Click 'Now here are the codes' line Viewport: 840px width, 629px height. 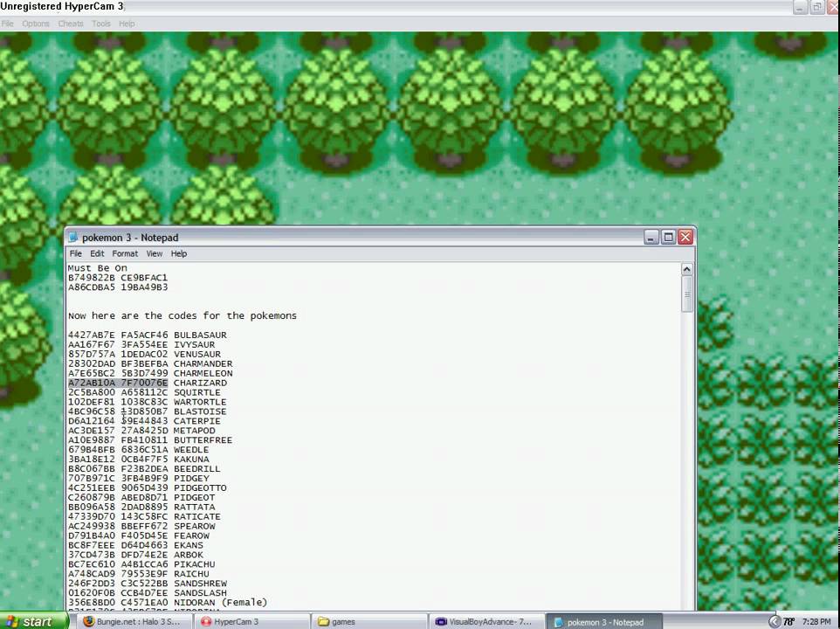pyautogui.click(x=182, y=315)
